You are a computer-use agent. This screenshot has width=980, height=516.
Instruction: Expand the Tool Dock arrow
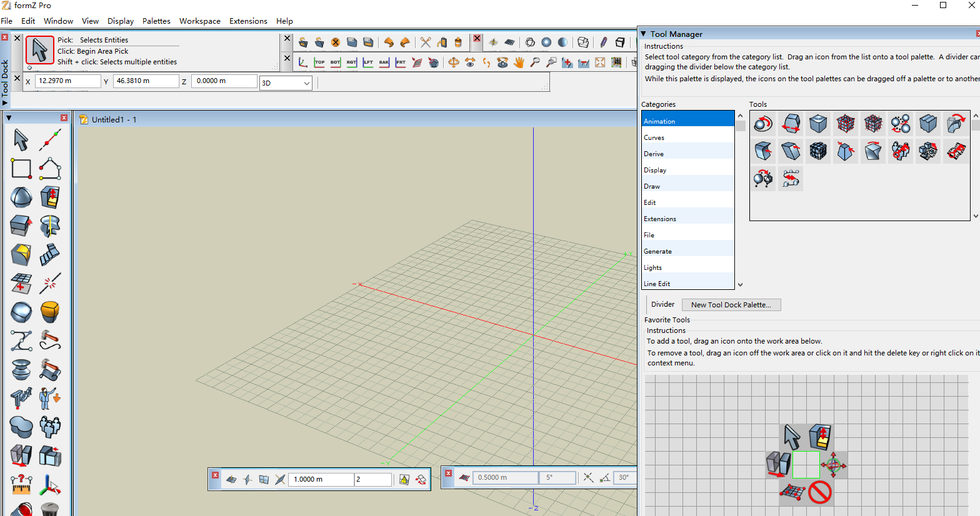pos(5,103)
